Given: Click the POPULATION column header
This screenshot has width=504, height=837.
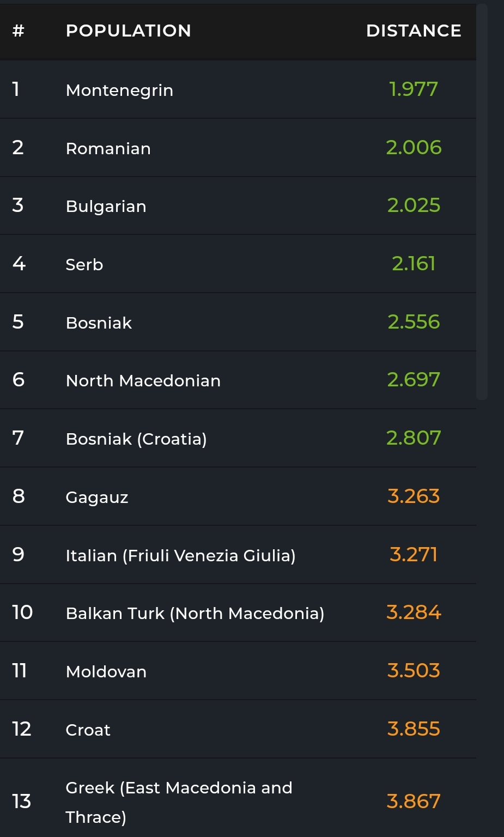Looking at the screenshot, I should click(x=128, y=31).
